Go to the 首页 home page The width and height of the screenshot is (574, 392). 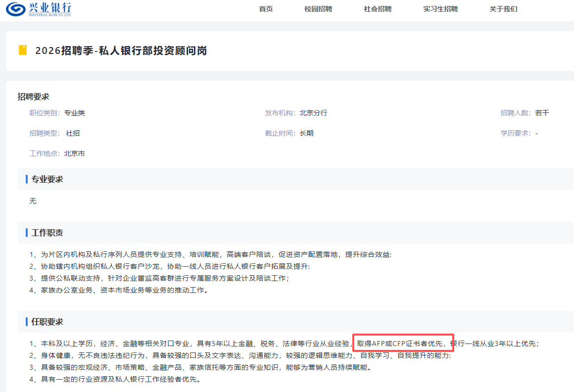[x=266, y=9]
